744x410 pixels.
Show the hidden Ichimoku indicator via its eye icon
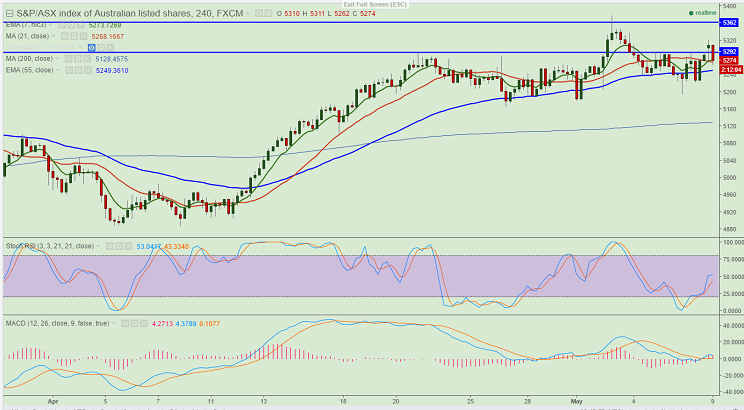92,47
